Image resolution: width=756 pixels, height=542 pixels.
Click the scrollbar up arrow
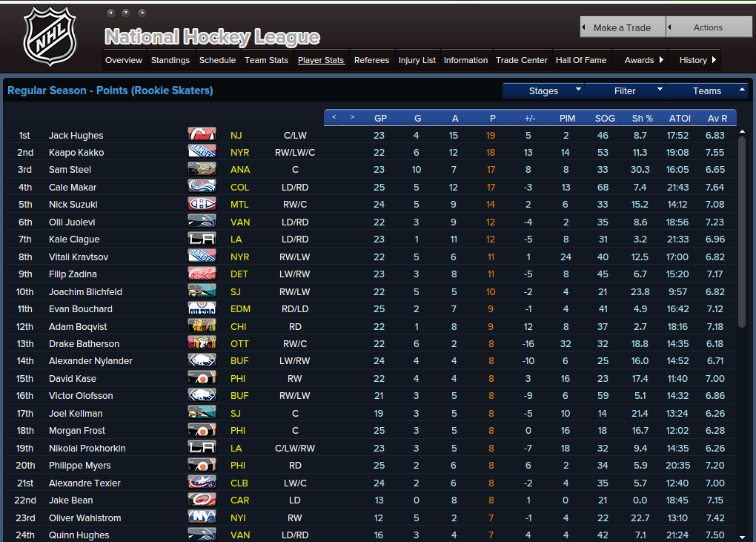tap(741, 132)
